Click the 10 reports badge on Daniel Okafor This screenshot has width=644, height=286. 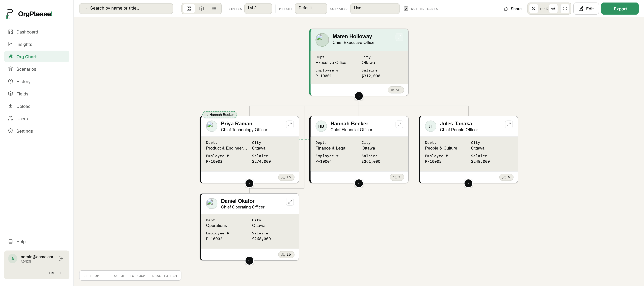coord(286,255)
